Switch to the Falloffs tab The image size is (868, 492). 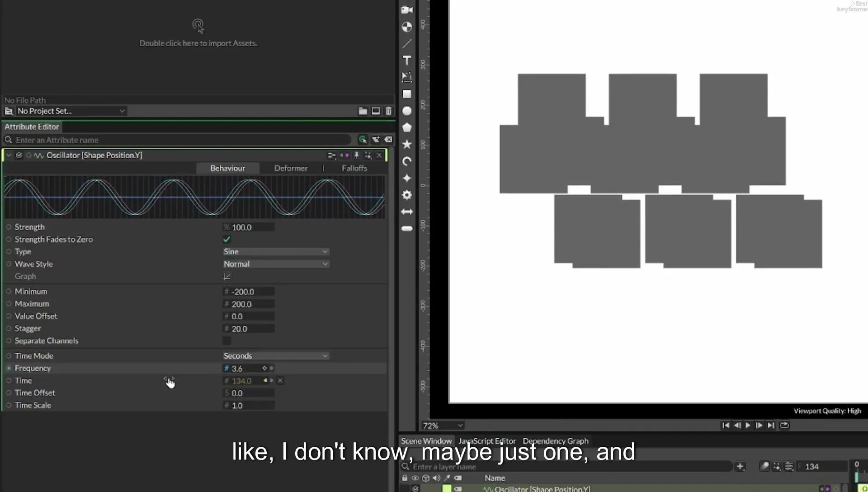354,168
